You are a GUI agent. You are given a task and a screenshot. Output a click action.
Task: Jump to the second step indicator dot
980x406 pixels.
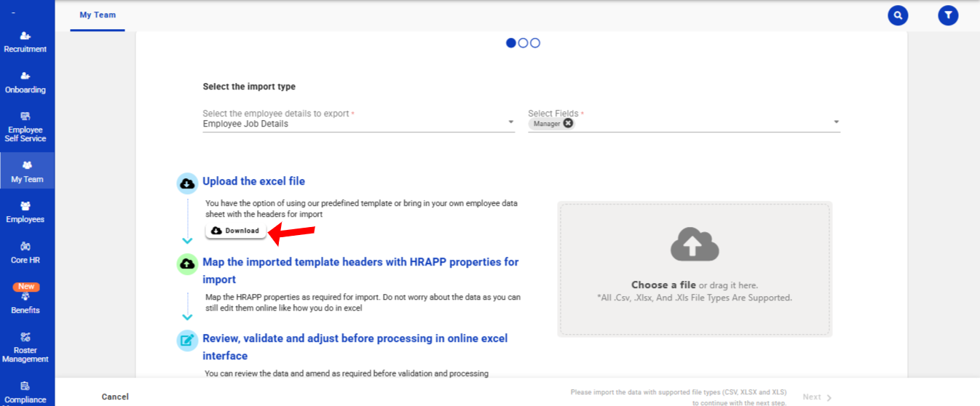coord(523,43)
